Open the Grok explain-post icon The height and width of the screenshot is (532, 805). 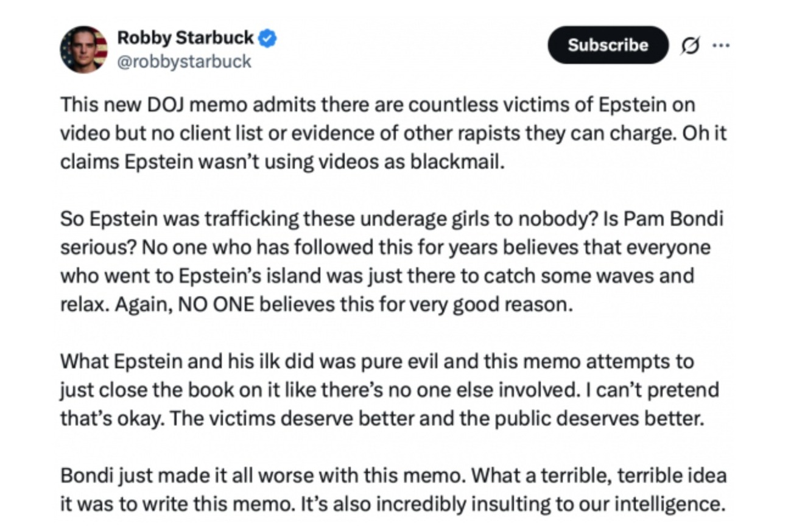(690, 45)
